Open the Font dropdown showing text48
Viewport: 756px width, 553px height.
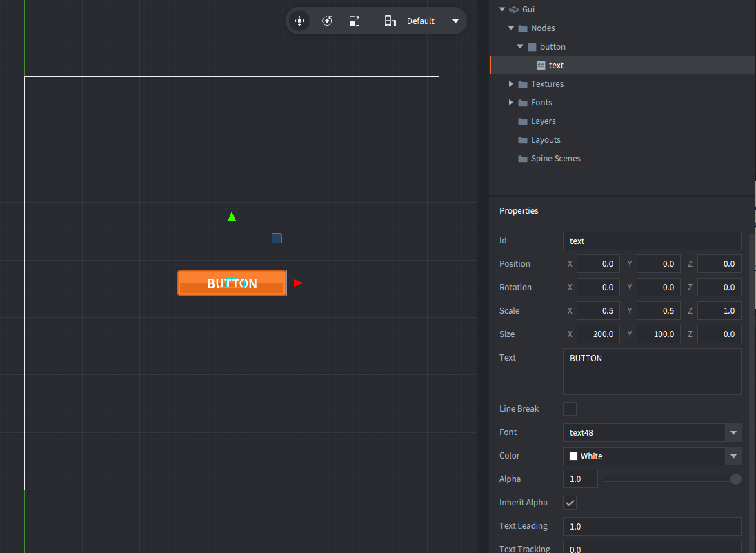(x=733, y=432)
